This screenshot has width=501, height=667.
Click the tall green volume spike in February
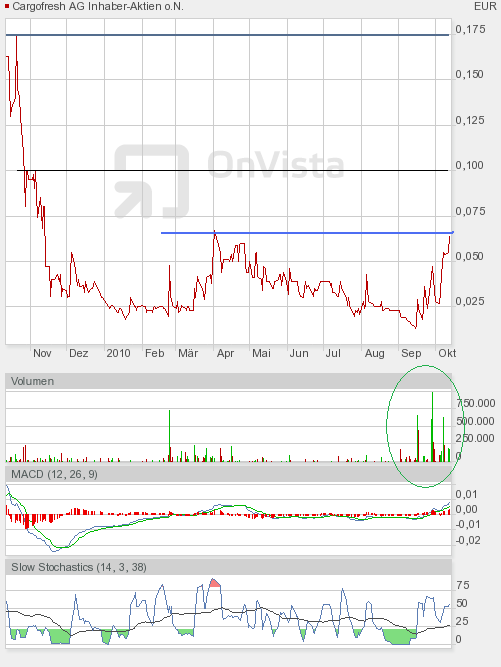(169, 436)
